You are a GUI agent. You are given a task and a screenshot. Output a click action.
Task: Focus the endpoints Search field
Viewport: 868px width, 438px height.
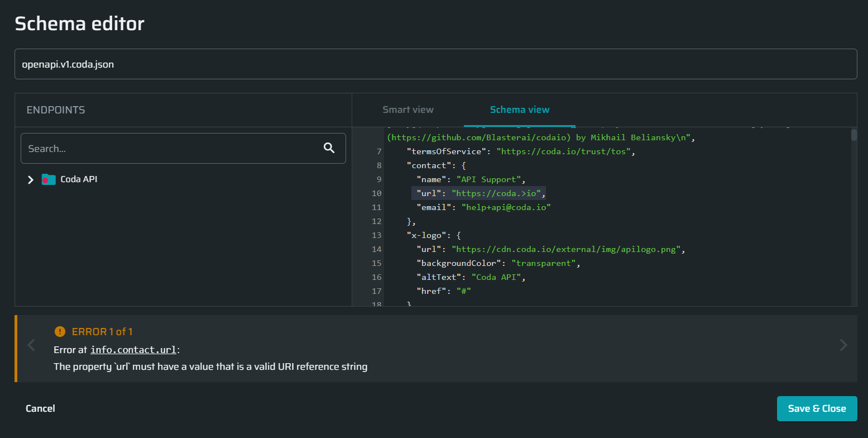(183, 148)
